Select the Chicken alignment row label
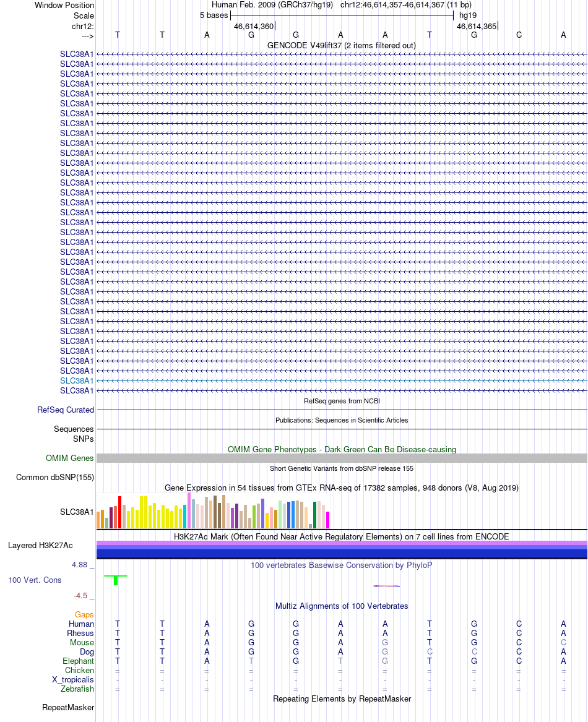The image size is (588, 722). 79,671
